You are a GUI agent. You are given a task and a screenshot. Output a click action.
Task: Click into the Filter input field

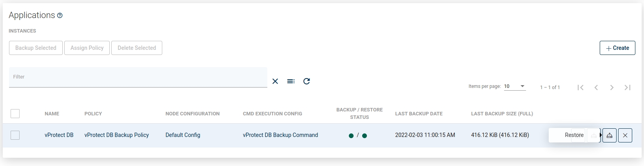(x=138, y=77)
